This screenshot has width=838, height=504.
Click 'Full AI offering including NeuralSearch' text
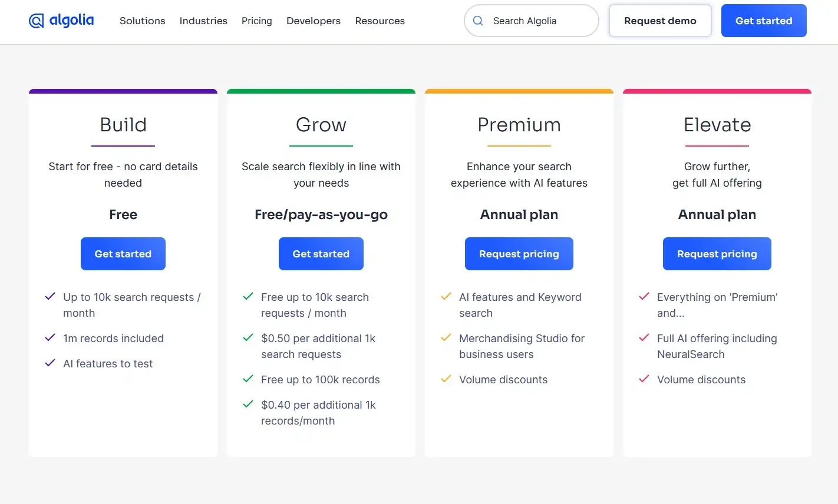[x=717, y=346]
